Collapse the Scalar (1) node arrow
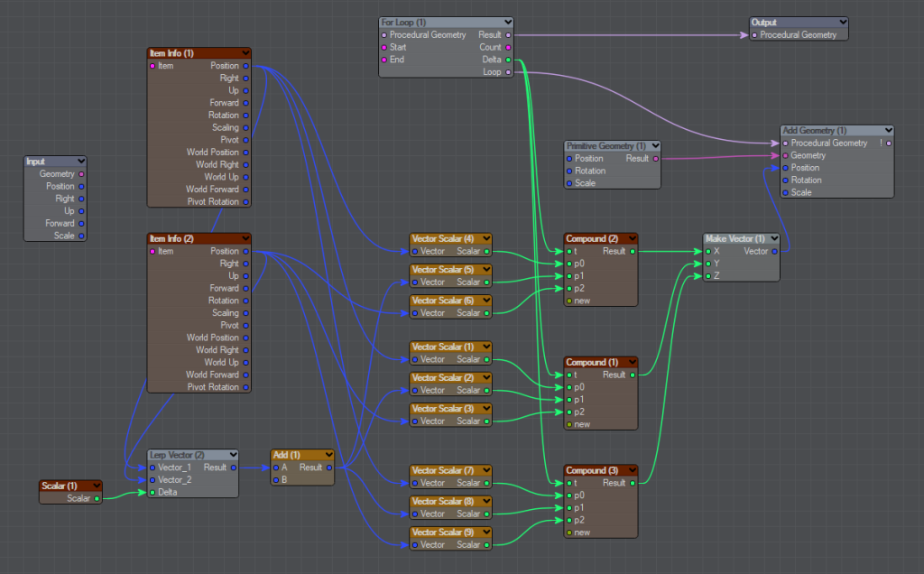 (97, 486)
